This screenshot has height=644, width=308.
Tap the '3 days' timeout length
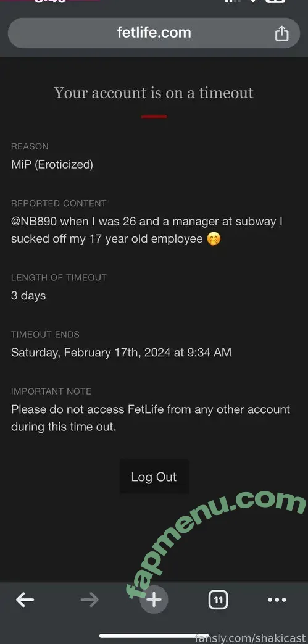pyautogui.click(x=28, y=296)
